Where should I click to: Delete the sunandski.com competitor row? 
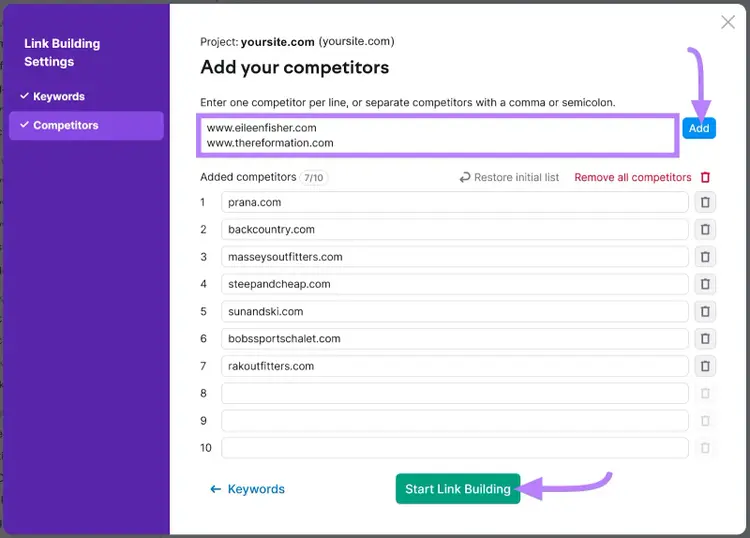click(x=705, y=311)
